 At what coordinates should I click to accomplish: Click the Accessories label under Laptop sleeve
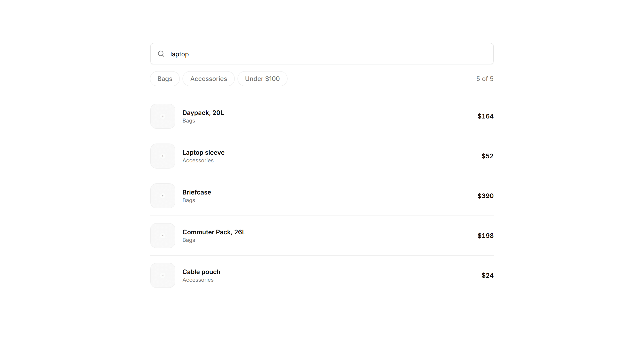pyautogui.click(x=198, y=161)
